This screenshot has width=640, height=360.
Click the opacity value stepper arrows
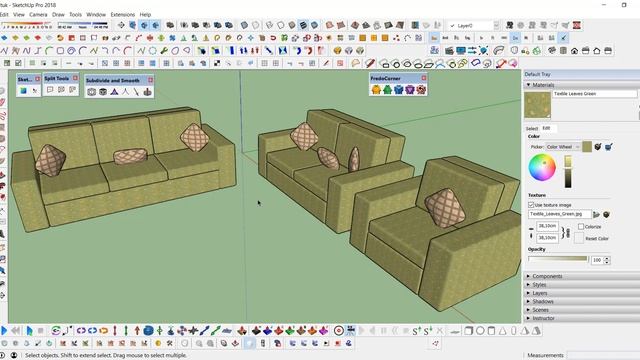coord(607,260)
